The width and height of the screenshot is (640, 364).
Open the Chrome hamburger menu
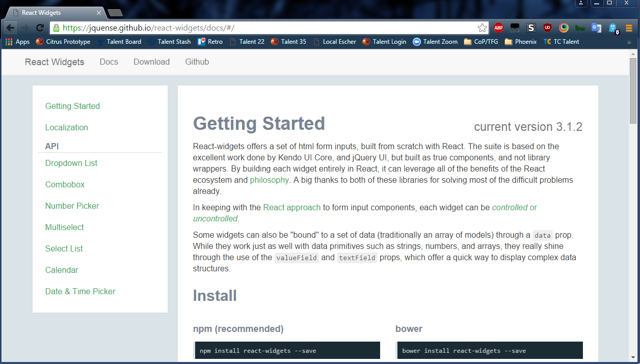pyautogui.click(x=629, y=28)
